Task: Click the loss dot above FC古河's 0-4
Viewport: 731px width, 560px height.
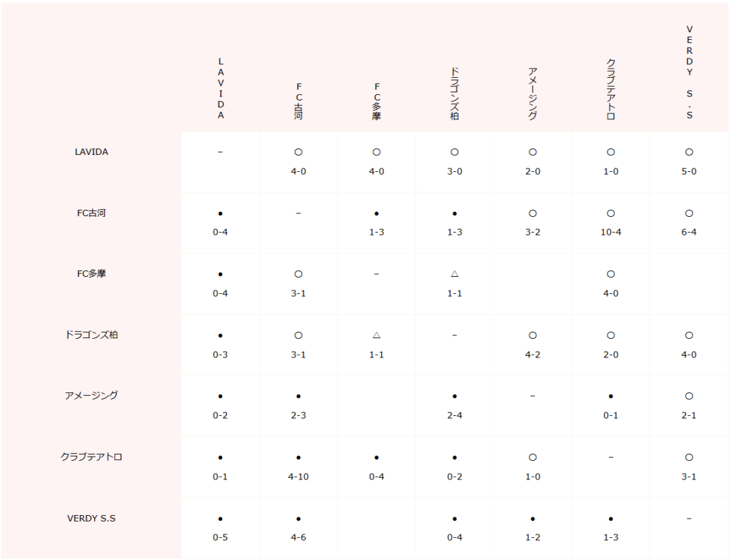Action: (x=220, y=213)
